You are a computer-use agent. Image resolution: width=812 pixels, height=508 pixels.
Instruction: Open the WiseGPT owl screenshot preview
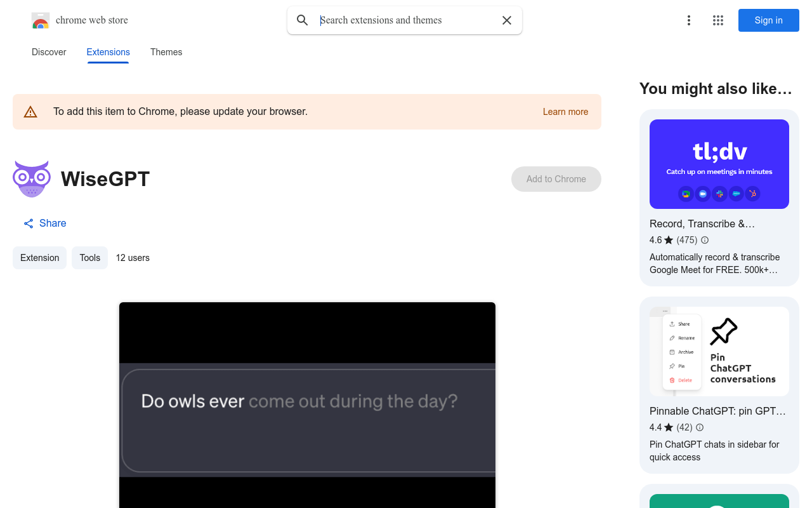click(307, 405)
